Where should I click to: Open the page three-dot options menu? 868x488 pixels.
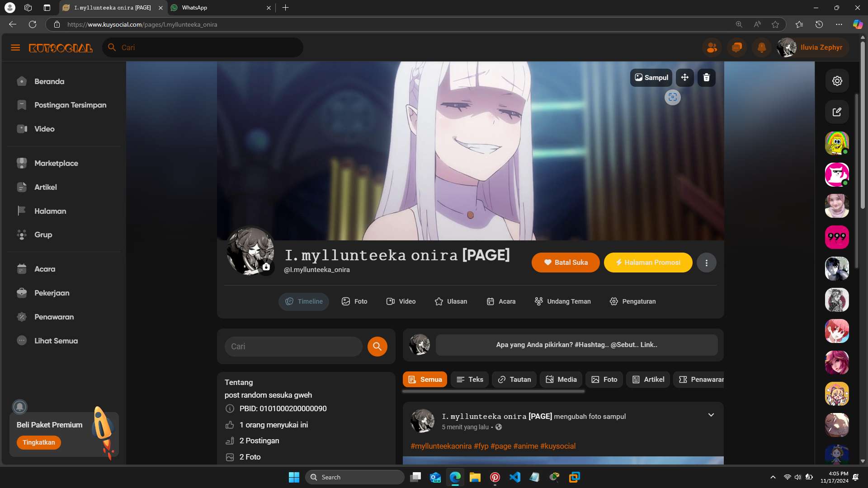[707, 263]
